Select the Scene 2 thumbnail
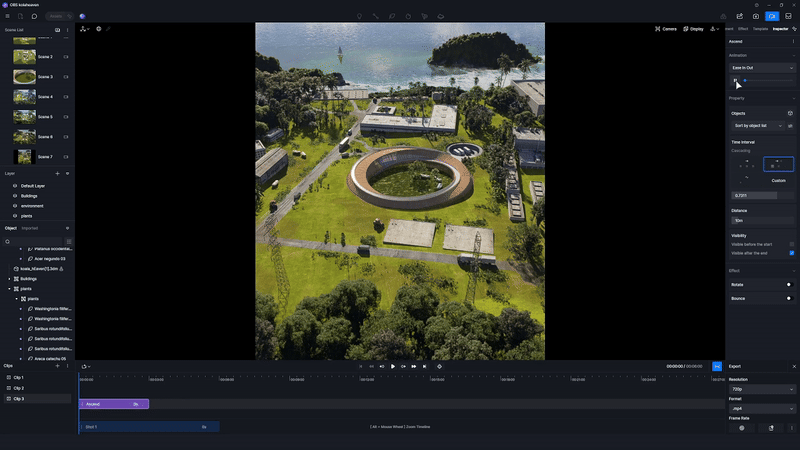 point(24,57)
